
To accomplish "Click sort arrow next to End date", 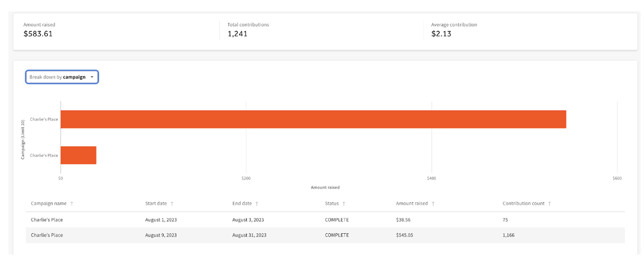I will (256, 204).
